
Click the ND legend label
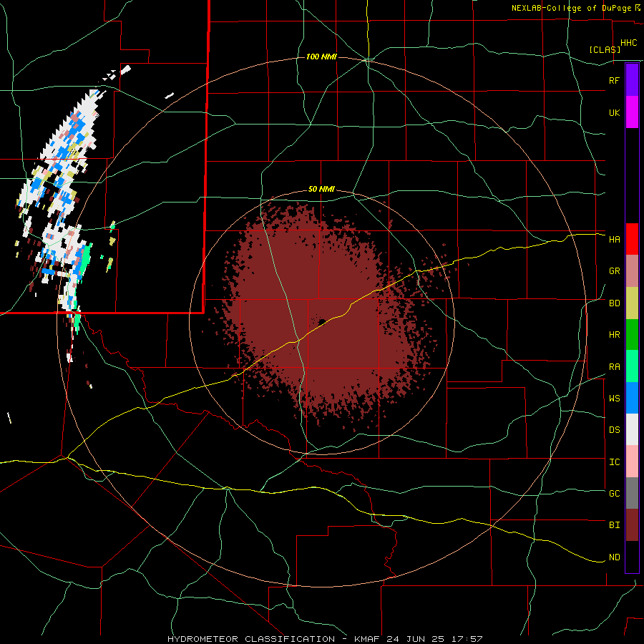(x=614, y=557)
